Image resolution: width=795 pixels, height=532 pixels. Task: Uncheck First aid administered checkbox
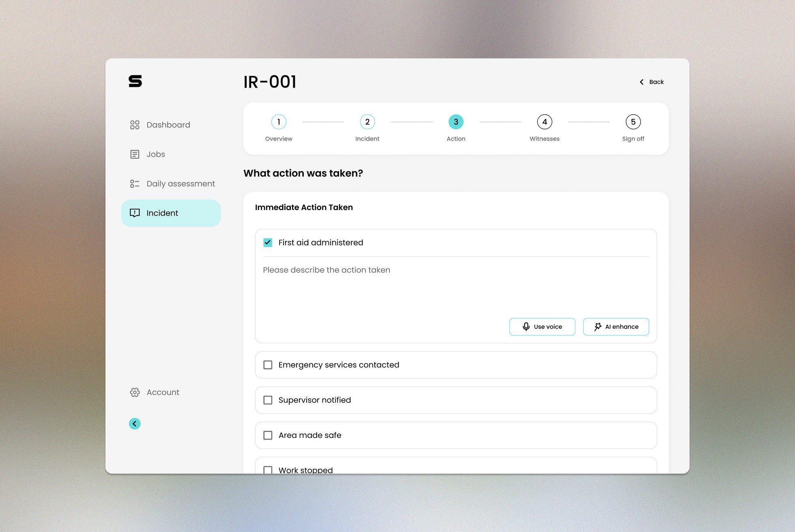268,242
